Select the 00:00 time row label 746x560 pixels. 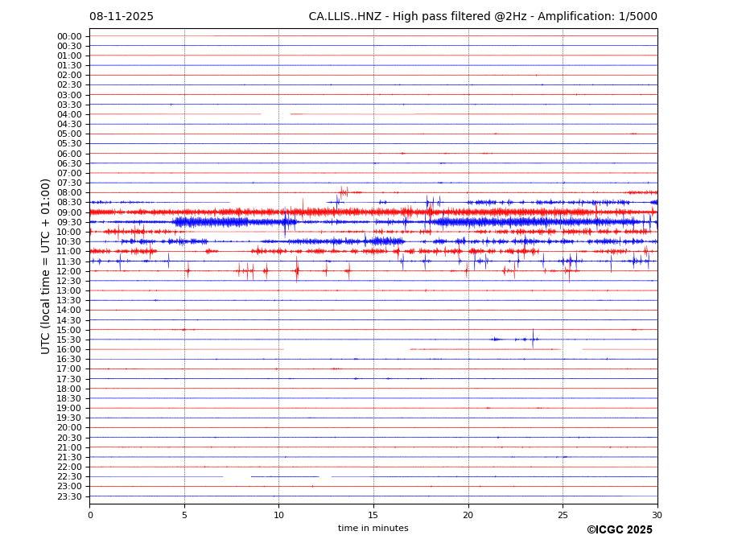[69, 36]
